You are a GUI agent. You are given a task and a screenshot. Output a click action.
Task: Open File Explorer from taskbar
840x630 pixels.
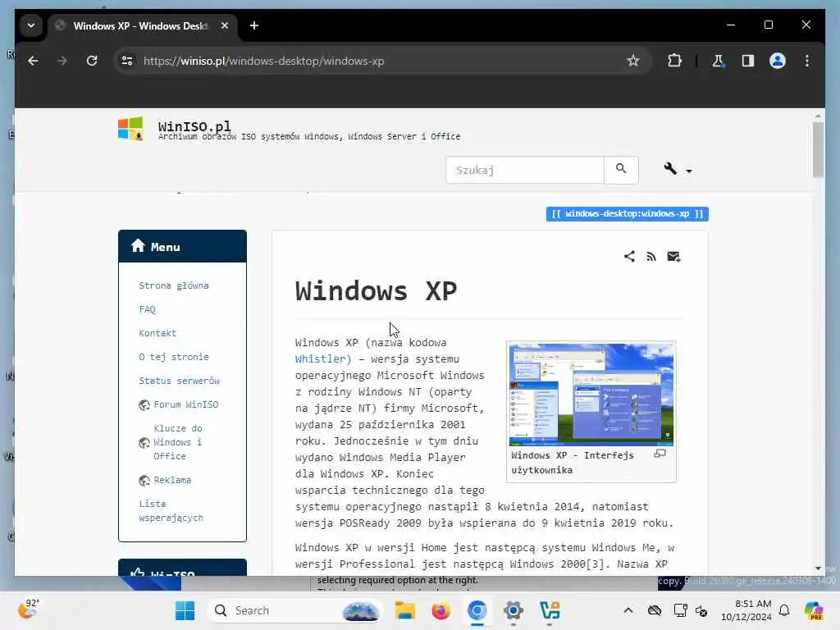[405, 610]
